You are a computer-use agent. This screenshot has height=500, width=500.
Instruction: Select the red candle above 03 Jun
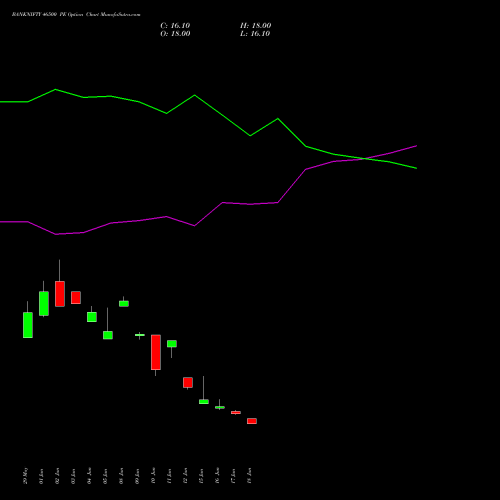coord(76,297)
